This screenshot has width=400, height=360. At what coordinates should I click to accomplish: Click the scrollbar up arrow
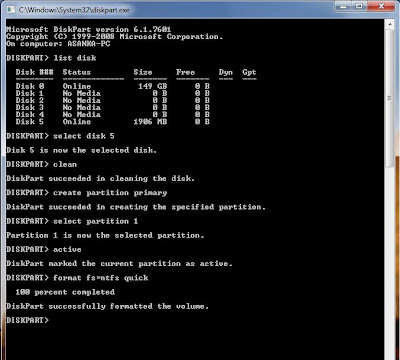[389, 24]
